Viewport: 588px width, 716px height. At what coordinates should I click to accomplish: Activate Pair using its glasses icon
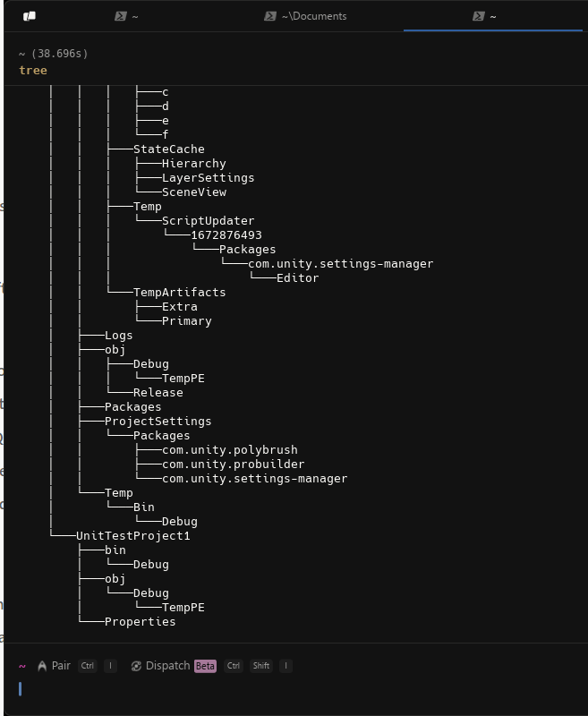coord(41,665)
